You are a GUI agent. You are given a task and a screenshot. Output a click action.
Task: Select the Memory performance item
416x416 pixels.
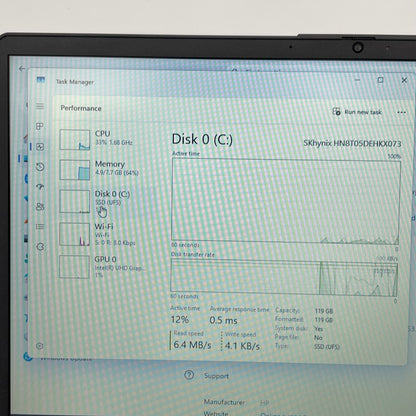[106, 169]
